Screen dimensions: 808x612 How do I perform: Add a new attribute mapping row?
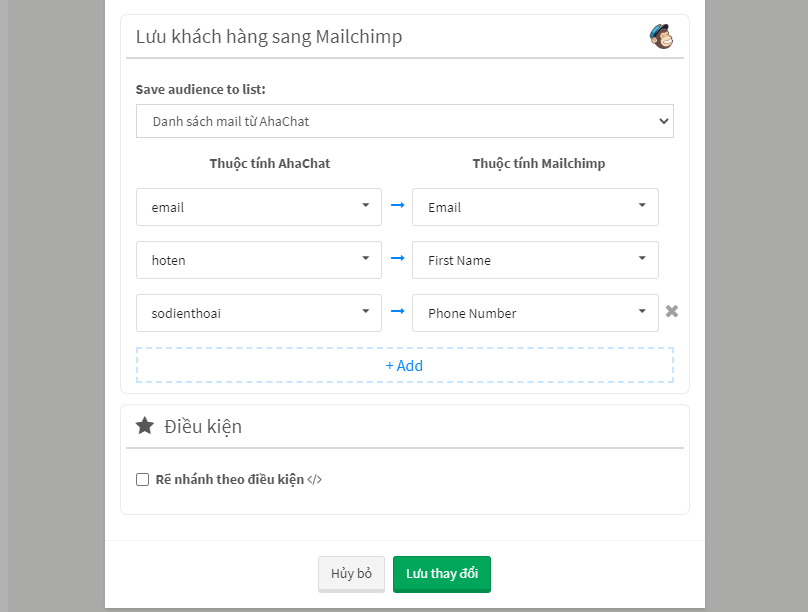pos(405,365)
